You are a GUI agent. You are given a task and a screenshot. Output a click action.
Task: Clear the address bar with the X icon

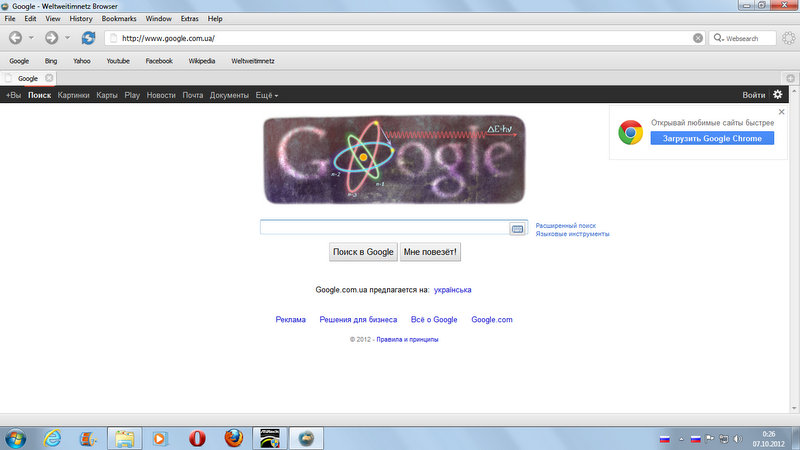pyautogui.click(x=698, y=38)
